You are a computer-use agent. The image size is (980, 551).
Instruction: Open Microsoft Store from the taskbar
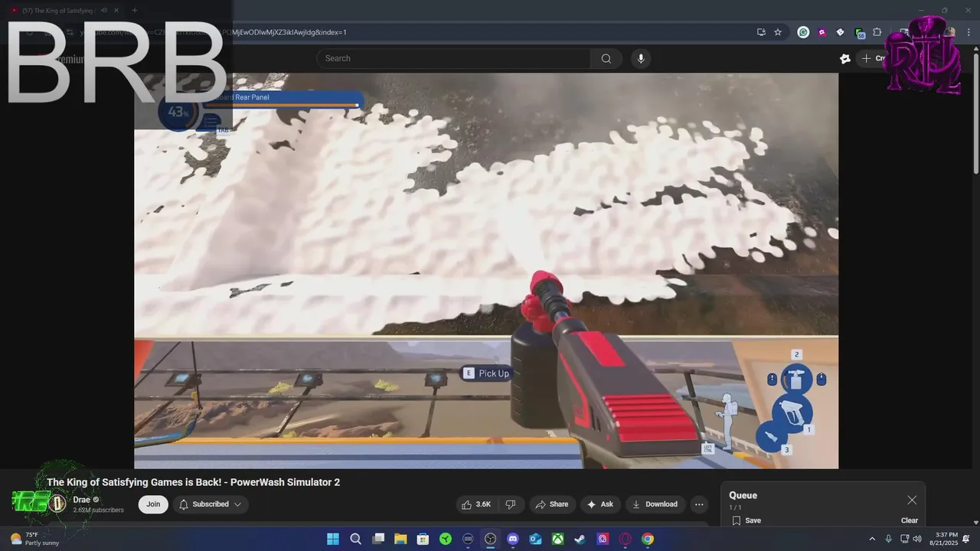tap(423, 539)
